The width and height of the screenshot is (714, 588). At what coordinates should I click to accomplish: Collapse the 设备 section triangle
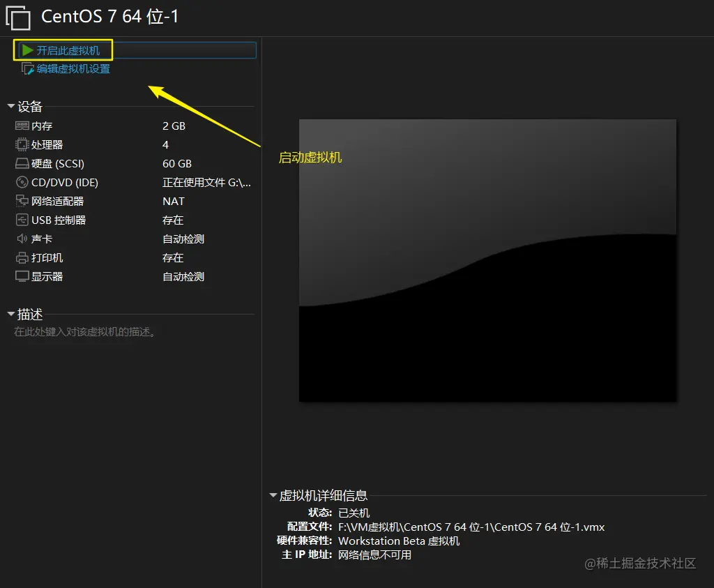tap(11, 106)
